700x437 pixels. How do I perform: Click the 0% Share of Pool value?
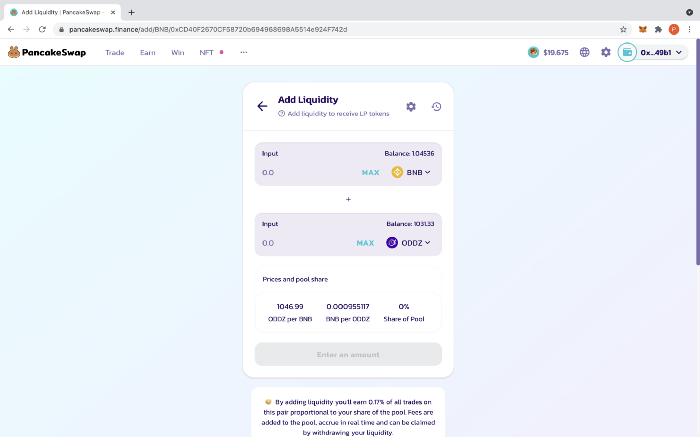(x=404, y=307)
